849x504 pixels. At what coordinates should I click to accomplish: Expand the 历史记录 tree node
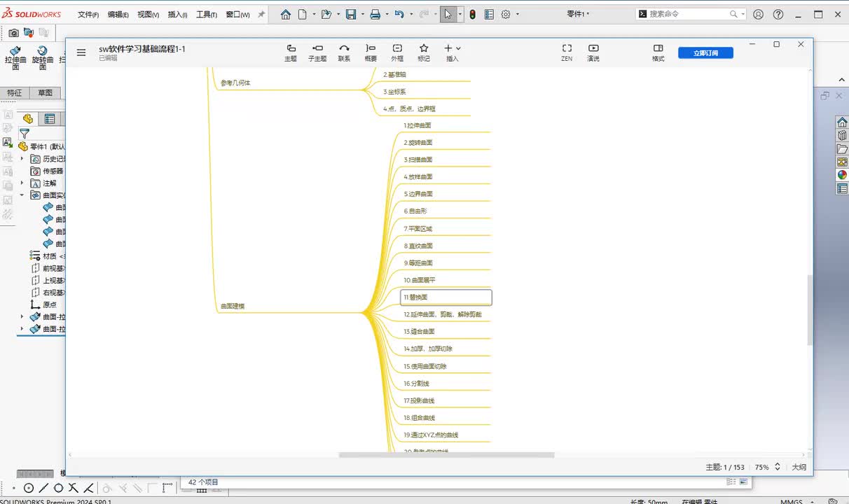[22, 159]
